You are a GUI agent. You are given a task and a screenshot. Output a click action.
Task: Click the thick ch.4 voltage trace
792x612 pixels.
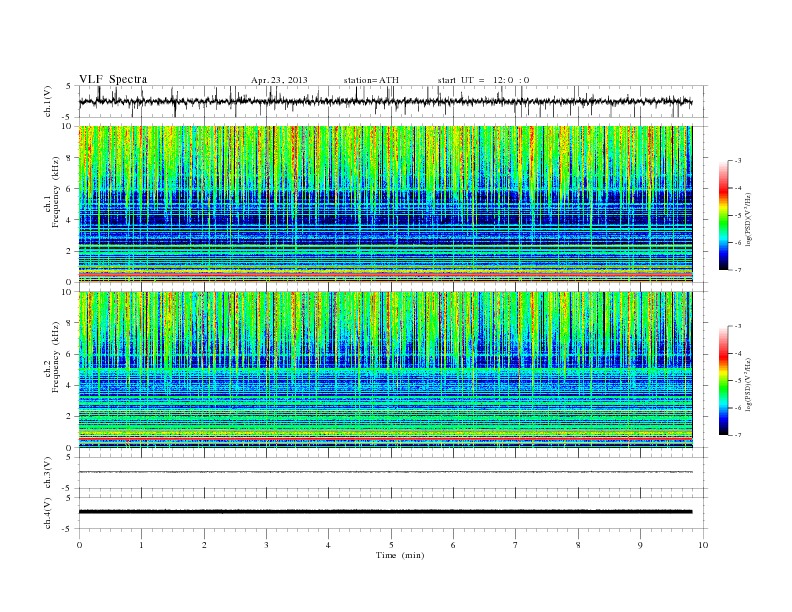click(x=385, y=512)
